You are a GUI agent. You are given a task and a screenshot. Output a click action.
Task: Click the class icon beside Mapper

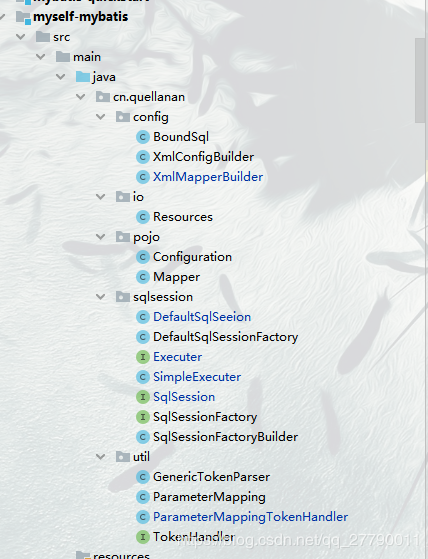(143, 277)
